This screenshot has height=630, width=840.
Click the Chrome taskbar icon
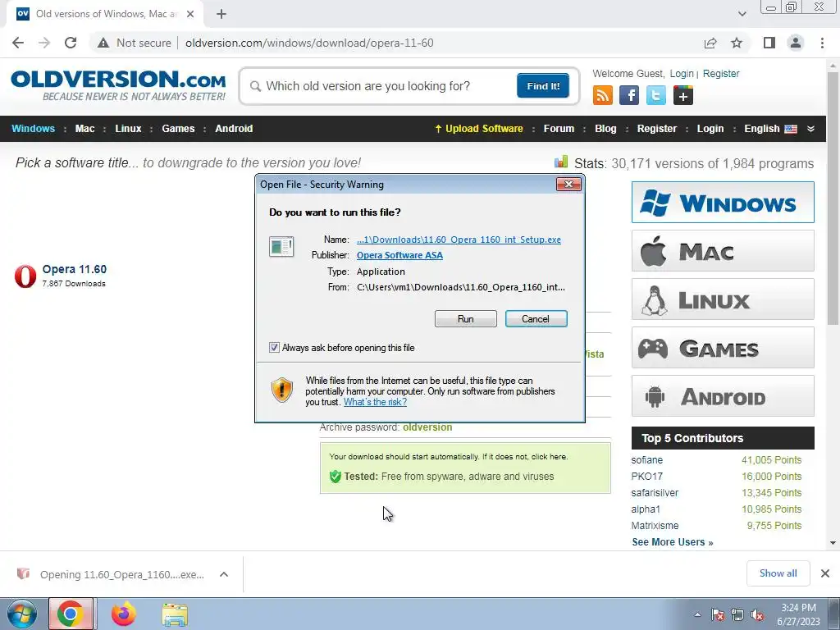71,614
